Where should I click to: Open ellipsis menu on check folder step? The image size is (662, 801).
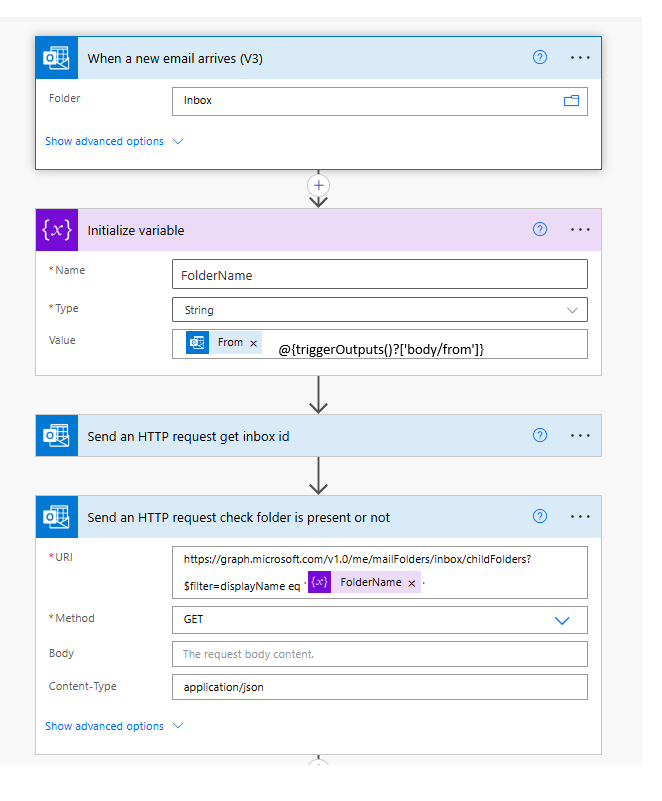[580, 516]
